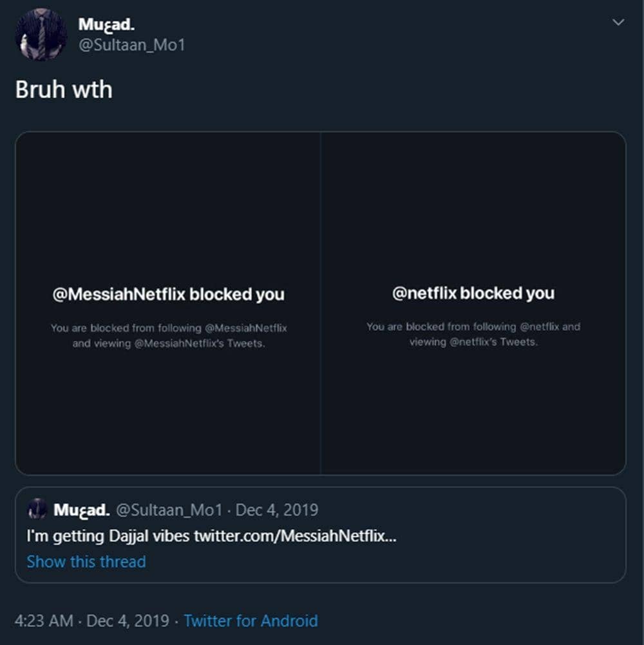Open the "Twitter for Android" source link

click(251, 621)
